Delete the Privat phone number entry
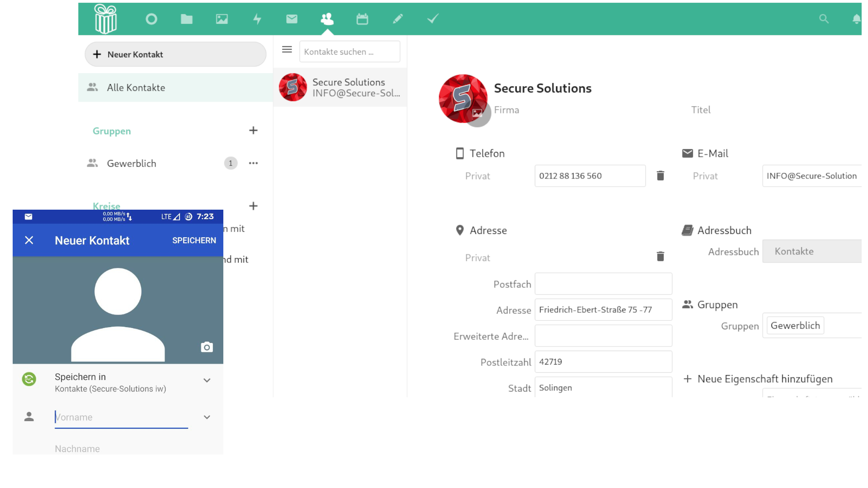 click(x=660, y=176)
